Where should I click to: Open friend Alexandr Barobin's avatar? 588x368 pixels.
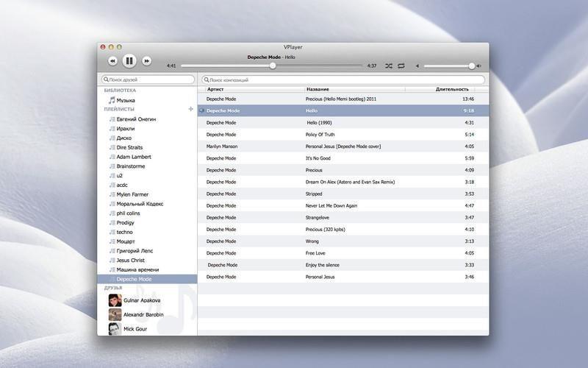(115, 315)
